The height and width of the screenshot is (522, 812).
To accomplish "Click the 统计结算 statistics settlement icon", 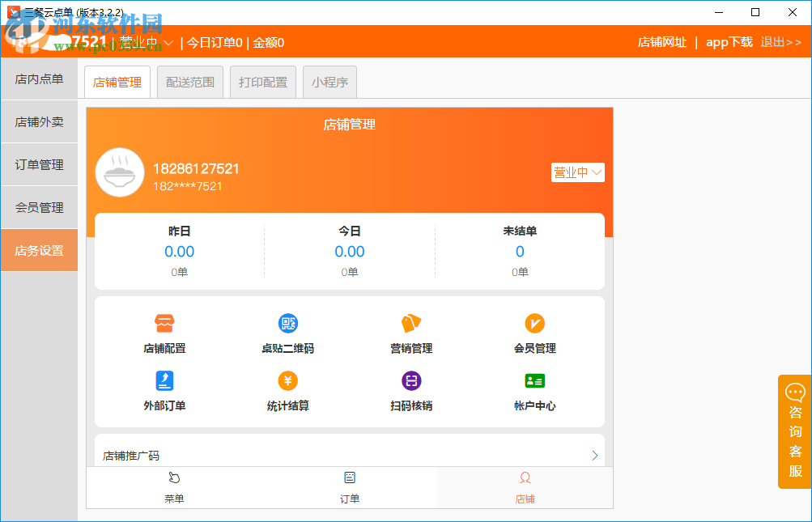I will 287,390.
